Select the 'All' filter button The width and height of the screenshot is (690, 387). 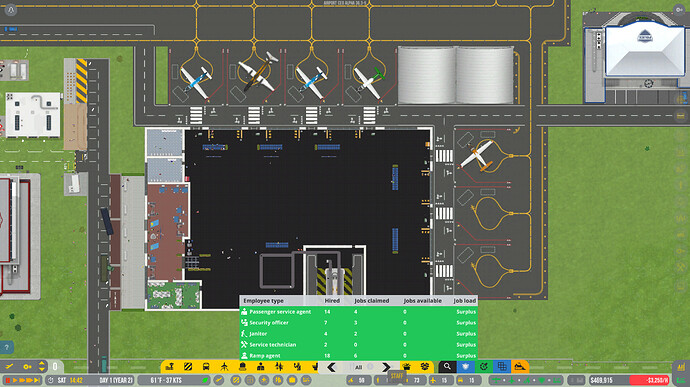pyautogui.click(x=359, y=367)
